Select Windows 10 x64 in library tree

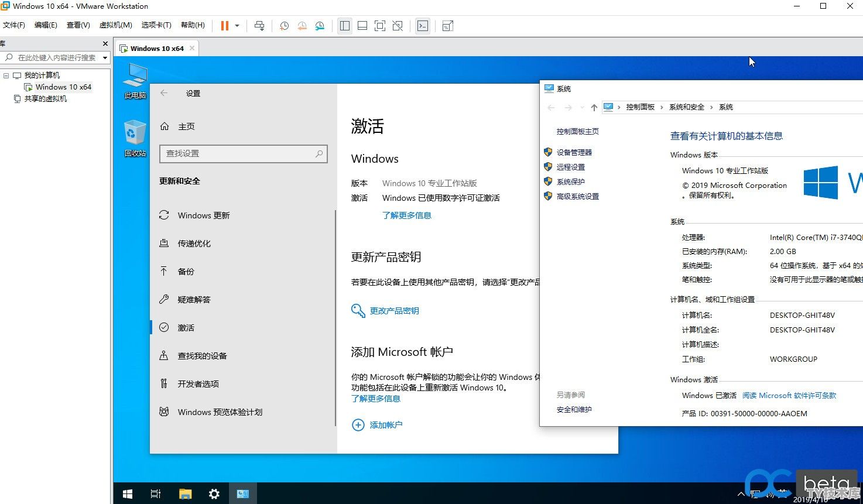tap(63, 87)
